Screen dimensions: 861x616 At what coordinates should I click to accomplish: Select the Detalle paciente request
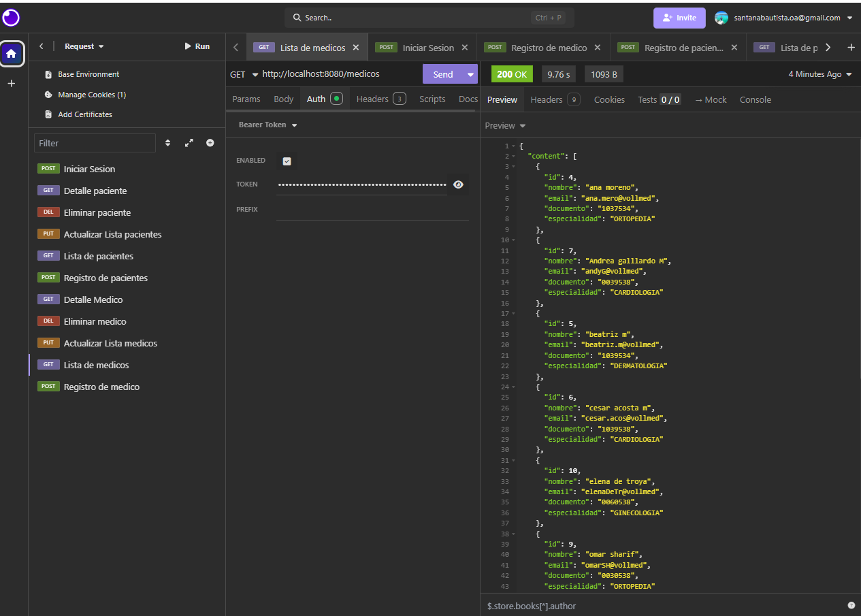127,191
